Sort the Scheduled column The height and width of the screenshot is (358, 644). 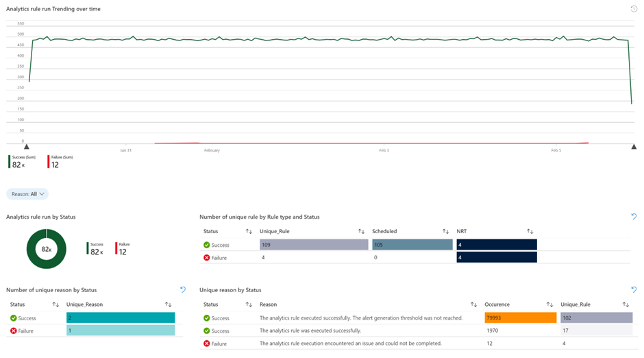click(445, 232)
